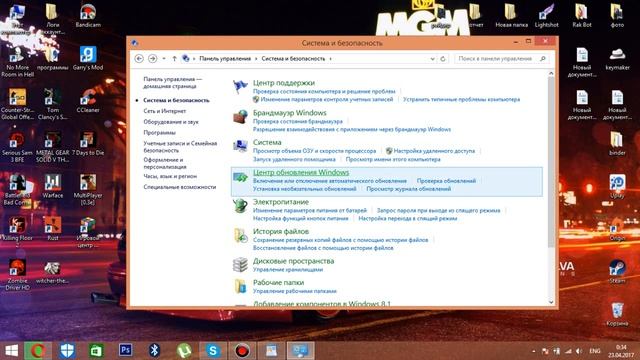This screenshot has width=640, height=360.
Task: Open Учетные записи и Семейная безопасность
Action: pyautogui.click(x=180, y=147)
